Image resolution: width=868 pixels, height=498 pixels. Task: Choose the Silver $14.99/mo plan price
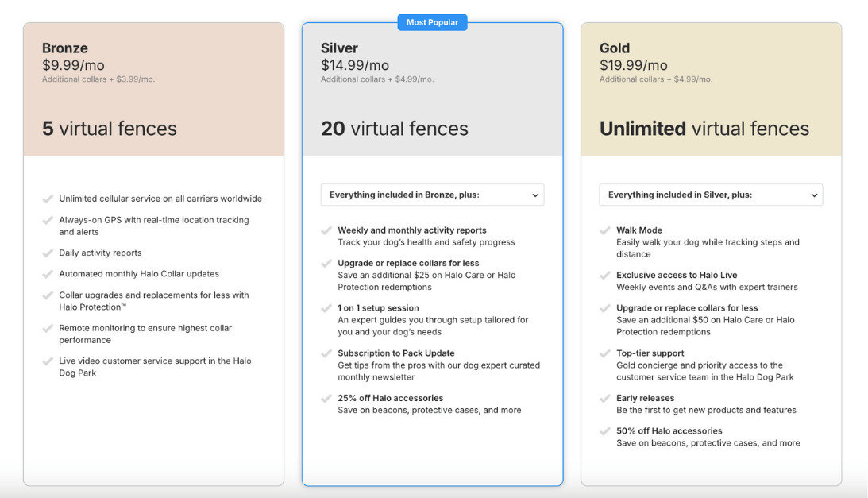point(355,65)
